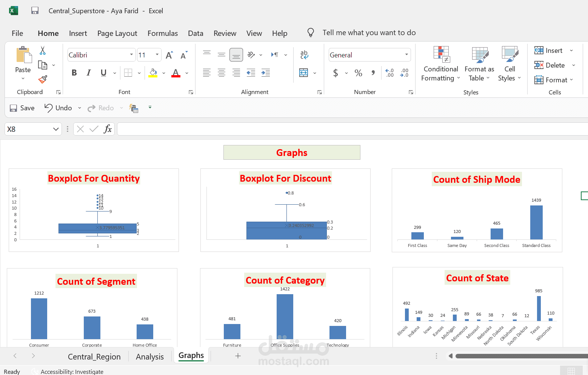Expand the General number format dropdown

406,55
